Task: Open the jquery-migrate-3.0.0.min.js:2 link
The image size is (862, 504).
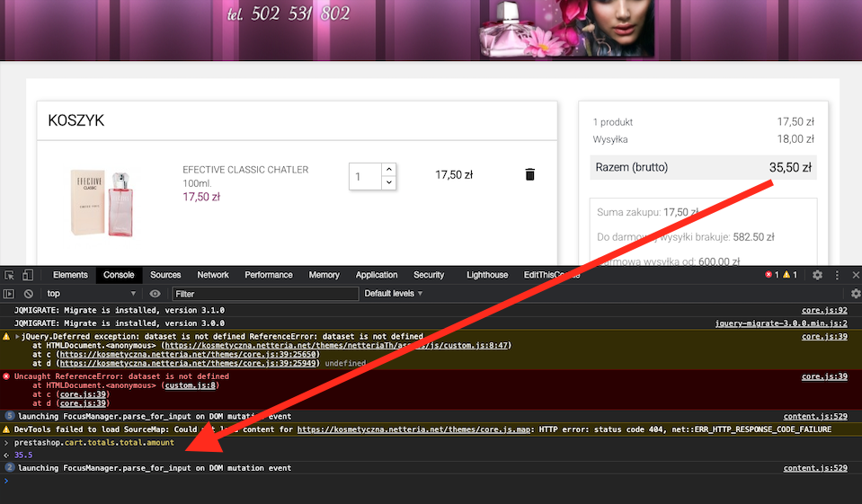Action: click(x=781, y=323)
